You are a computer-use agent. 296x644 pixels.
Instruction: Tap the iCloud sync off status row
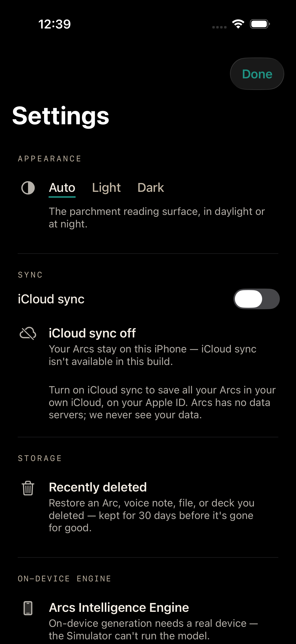148,347
